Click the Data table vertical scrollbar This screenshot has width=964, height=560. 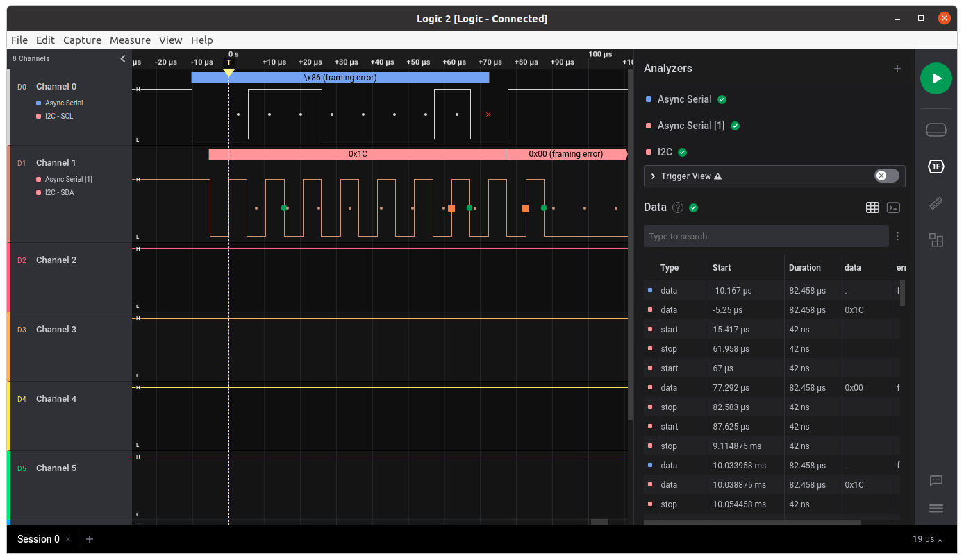903,293
